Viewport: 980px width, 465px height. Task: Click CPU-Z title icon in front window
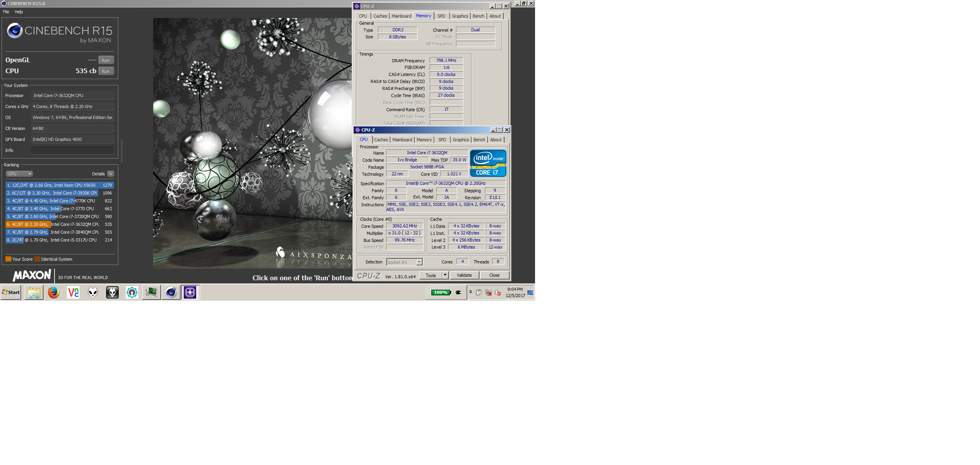(357, 130)
